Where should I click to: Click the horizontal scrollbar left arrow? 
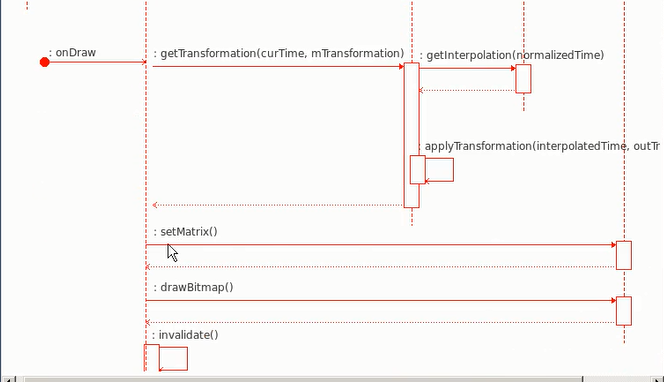point(8,379)
